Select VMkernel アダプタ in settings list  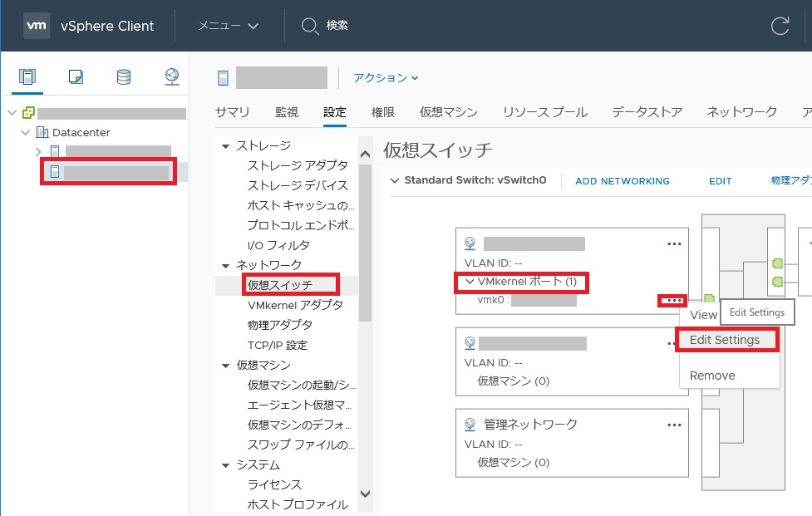[x=295, y=305]
